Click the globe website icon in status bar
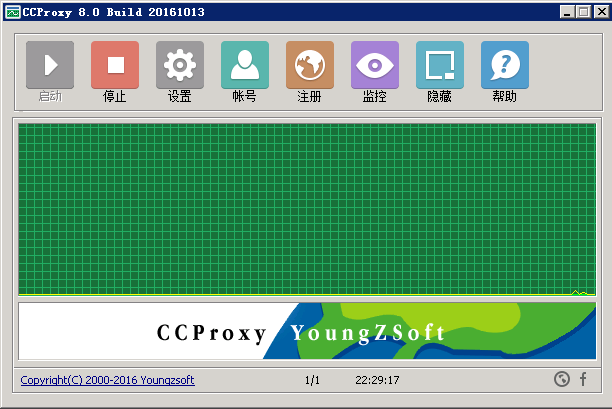Screen dimensions: 612x409 pyautogui.click(x=562, y=379)
